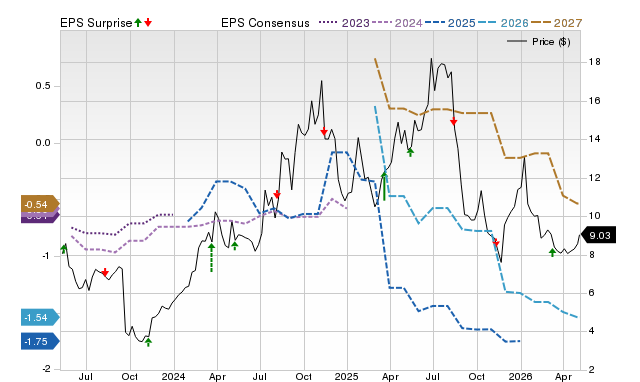Select the 2023 consensus legend entry

point(344,23)
